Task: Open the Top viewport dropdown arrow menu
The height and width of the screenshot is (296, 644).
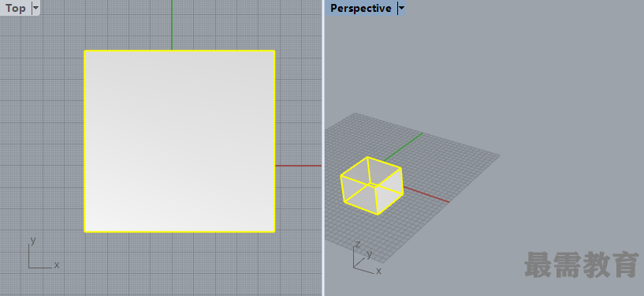Action: tap(35, 8)
